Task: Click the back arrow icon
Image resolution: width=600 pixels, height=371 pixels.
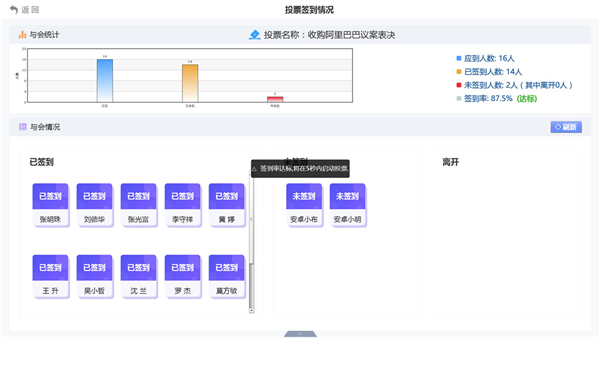Action: [x=14, y=10]
